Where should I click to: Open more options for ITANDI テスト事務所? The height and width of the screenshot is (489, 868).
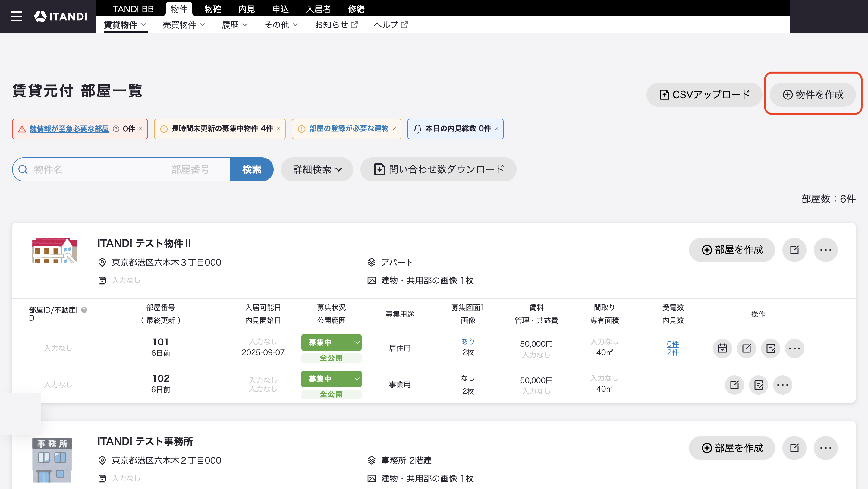[x=826, y=448]
